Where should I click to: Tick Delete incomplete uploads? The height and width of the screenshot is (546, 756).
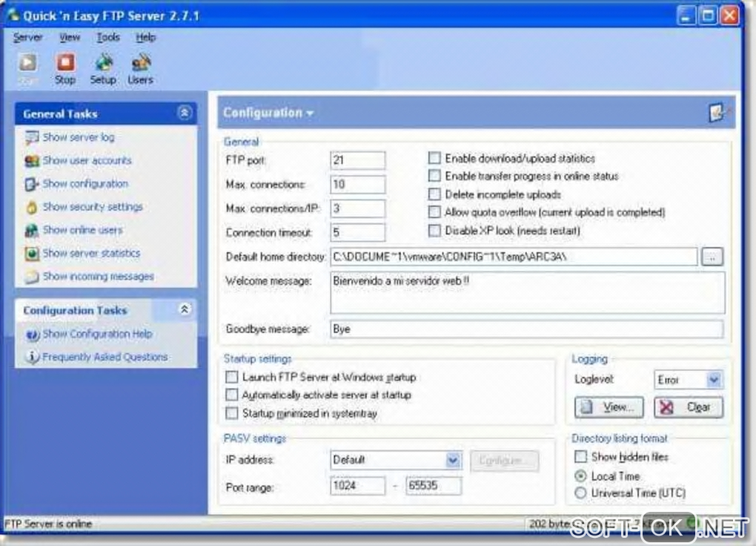tap(434, 194)
